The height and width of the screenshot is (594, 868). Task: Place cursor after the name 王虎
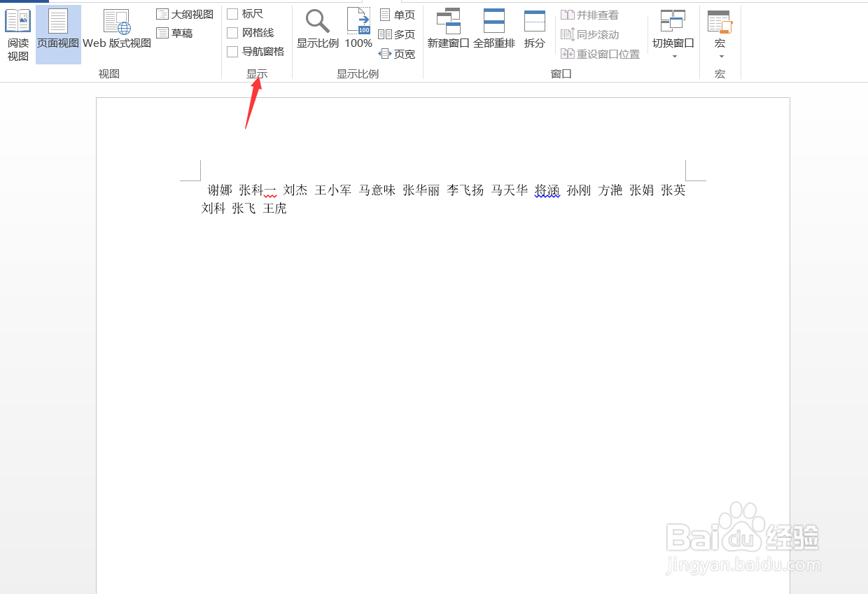[288, 208]
